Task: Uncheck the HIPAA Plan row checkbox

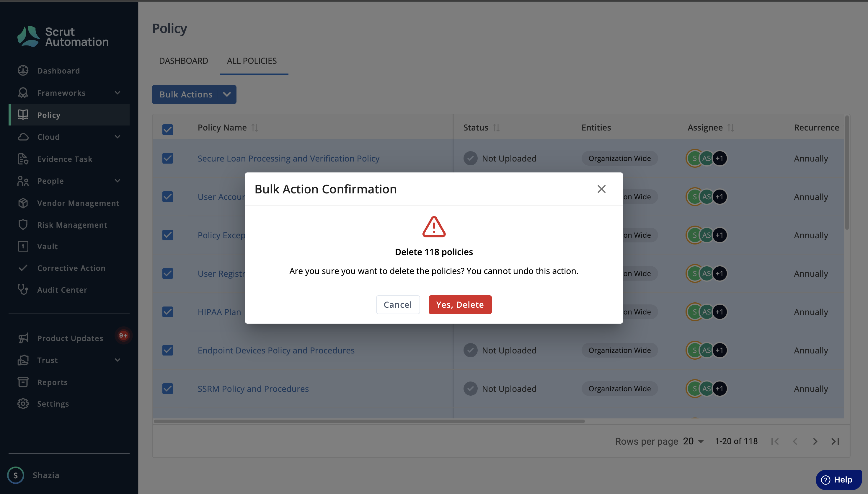Action: click(x=168, y=312)
